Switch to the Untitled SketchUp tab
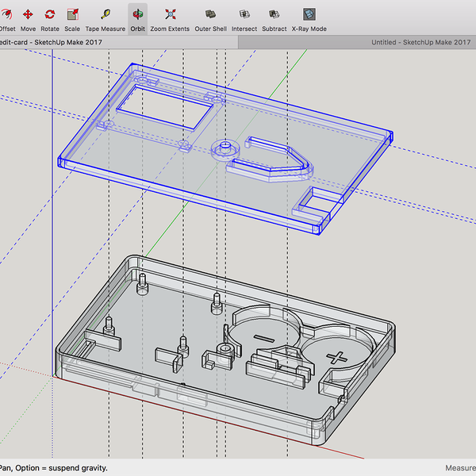Screen dimensions: 476x476 [x=420, y=42]
